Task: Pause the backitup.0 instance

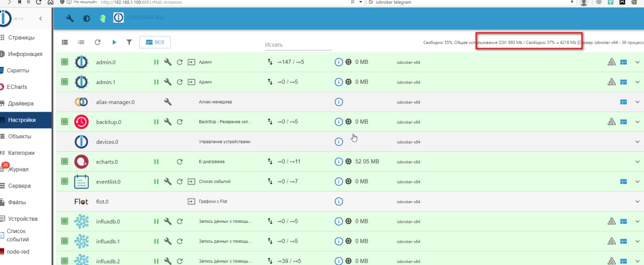Action: tap(156, 122)
